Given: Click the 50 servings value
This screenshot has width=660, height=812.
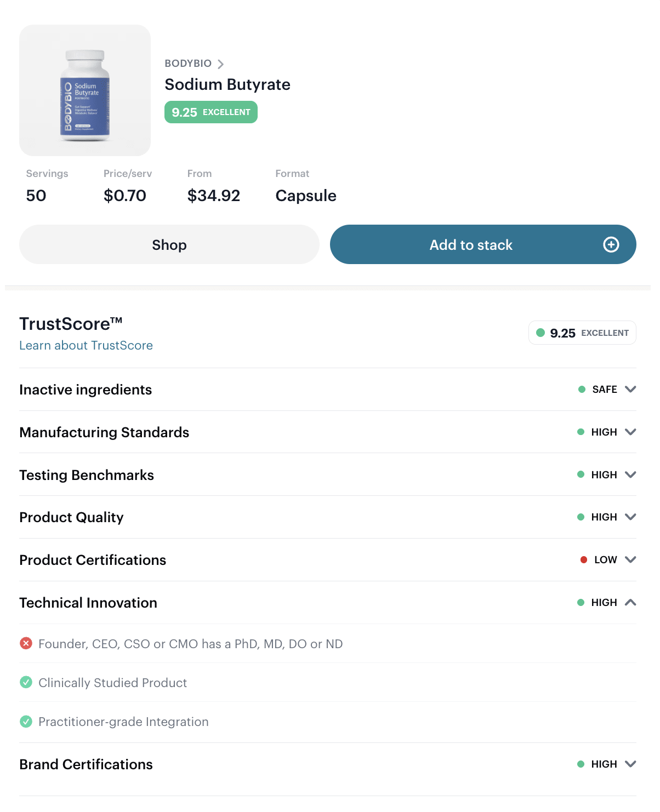Looking at the screenshot, I should (36, 196).
